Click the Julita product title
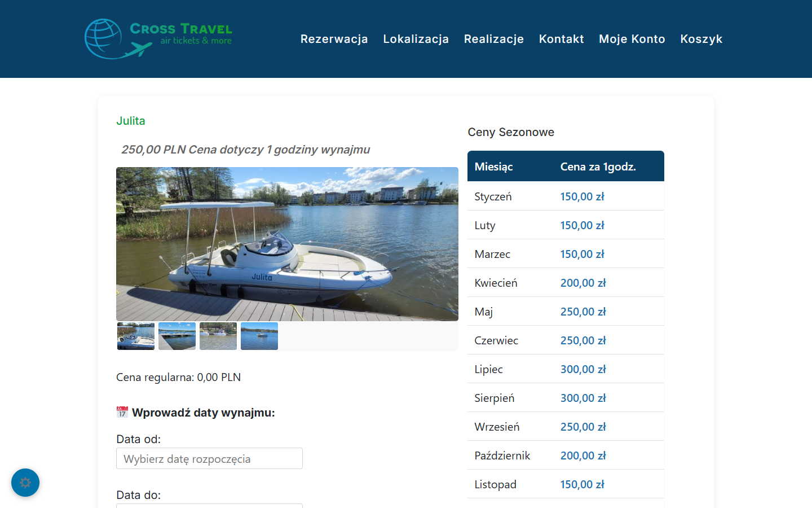The width and height of the screenshot is (812, 508). tap(131, 121)
